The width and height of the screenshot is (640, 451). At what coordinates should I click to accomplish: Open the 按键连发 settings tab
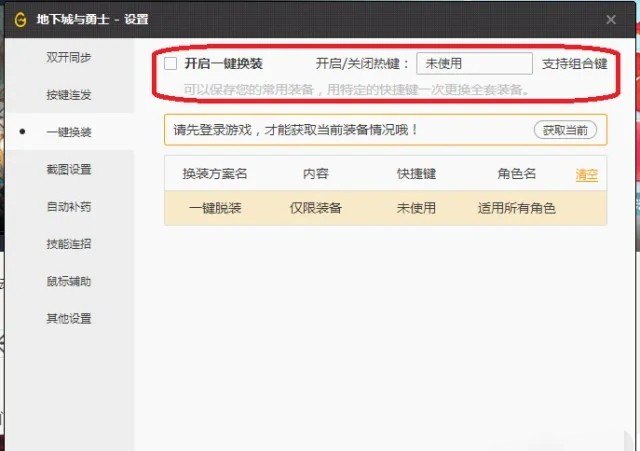coord(69,95)
